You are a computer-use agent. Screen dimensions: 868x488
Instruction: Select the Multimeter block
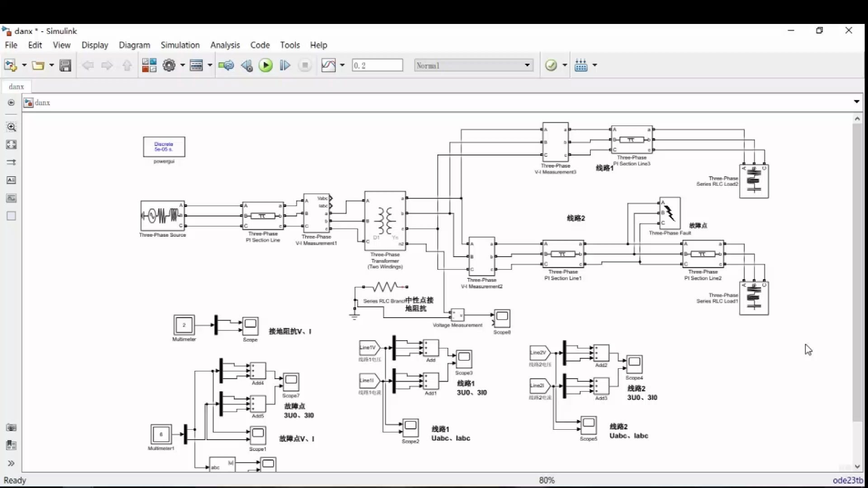pos(184,325)
